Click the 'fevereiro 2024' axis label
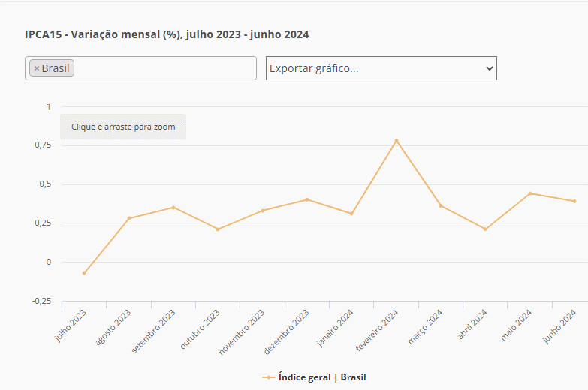The height and width of the screenshot is (390, 588). [x=376, y=330]
